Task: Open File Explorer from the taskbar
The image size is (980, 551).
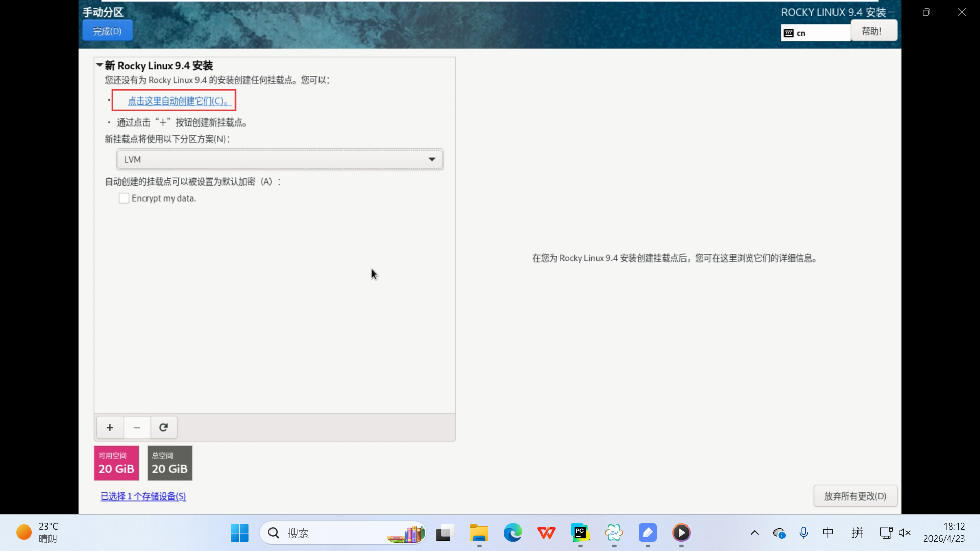Action: (479, 533)
